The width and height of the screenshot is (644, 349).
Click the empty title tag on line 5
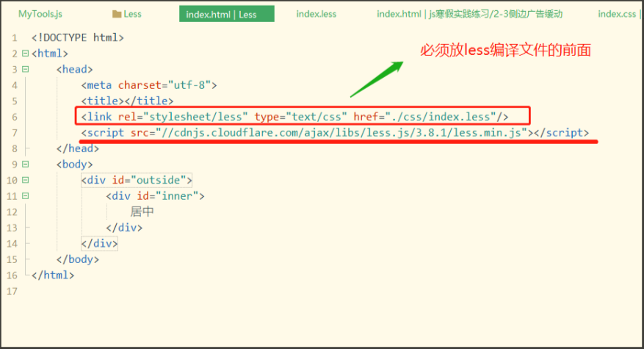click(x=127, y=101)
